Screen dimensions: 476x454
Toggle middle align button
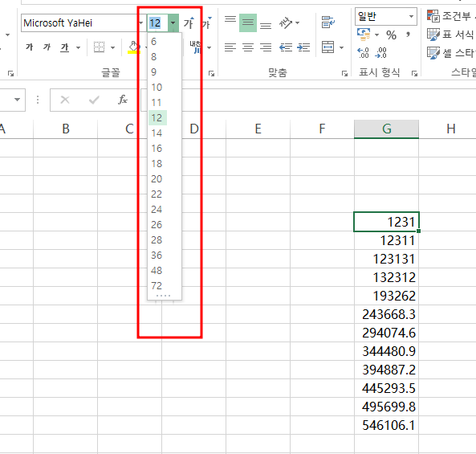pos(248,23)
